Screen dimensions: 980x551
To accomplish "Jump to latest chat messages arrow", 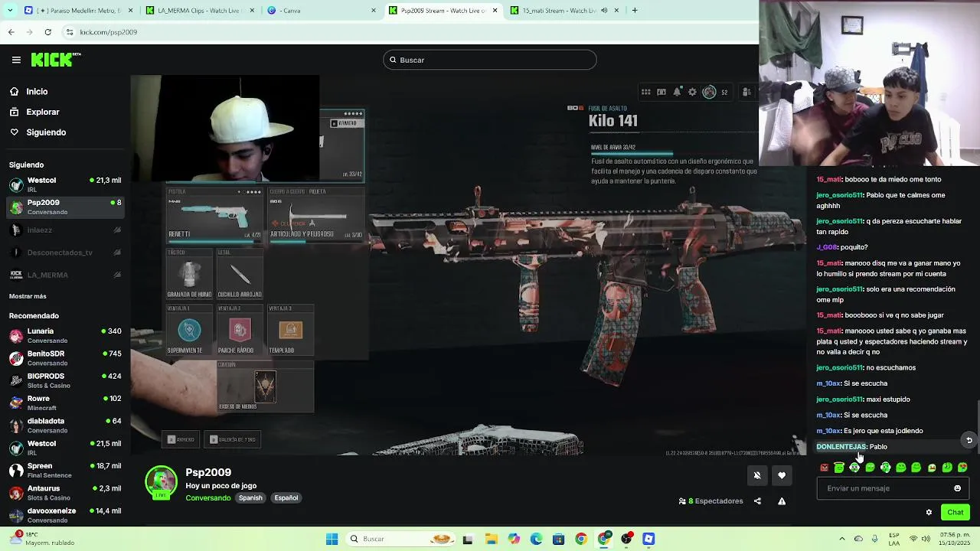I will [x=969, y=440].
